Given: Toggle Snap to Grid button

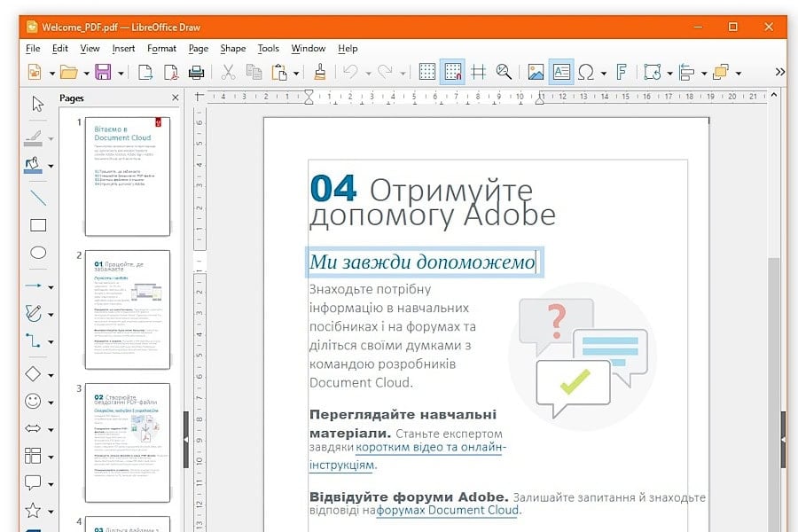Looking at the screenshot, I should (452, 72).
